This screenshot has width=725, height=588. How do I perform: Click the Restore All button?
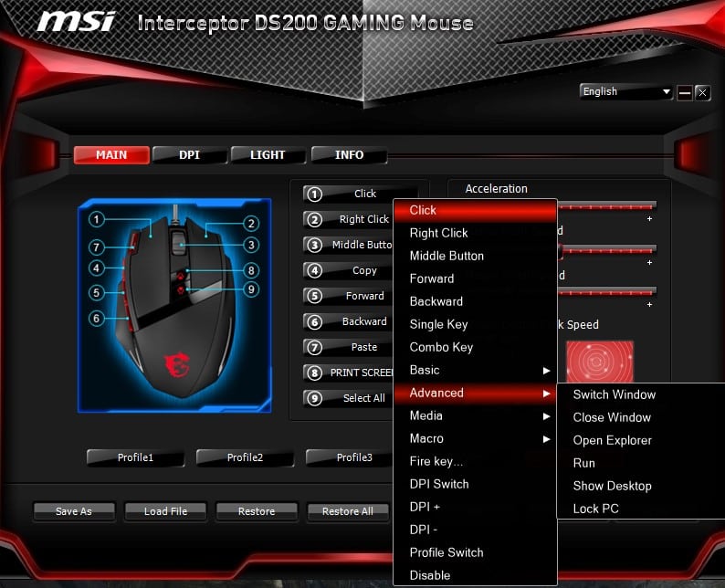point(348,511)
